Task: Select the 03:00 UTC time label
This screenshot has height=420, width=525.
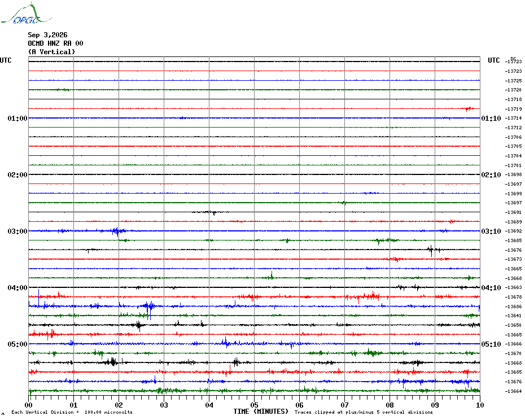Action: pyautogui.click(x=17, y=231)
